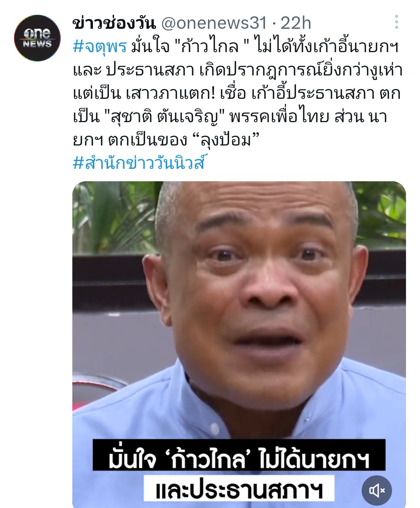
Task: Open the #จตุพร hashtag
Action: [100, 47]
